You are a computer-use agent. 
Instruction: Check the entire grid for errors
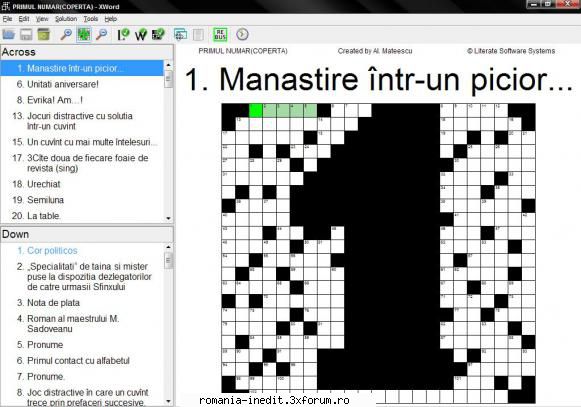(158, 34)
